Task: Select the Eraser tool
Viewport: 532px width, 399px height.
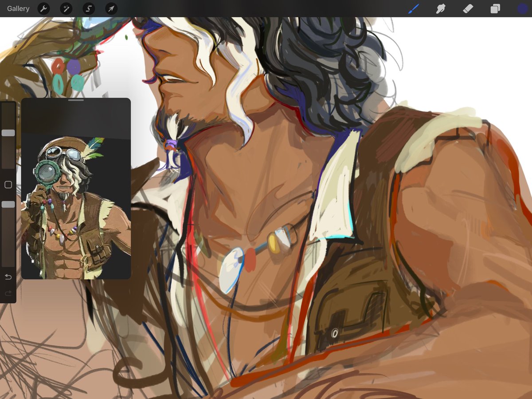Action: 468,8
